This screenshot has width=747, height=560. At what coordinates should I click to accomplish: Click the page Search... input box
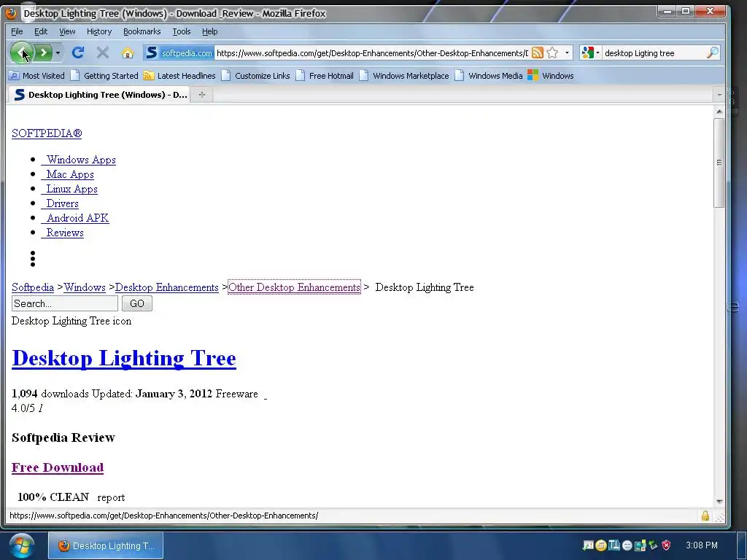65,303
